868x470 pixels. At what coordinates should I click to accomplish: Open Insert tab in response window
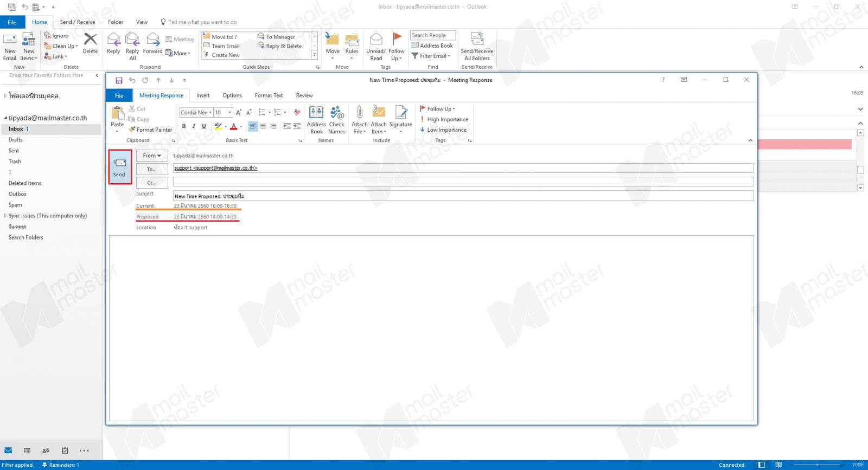[x=203, y=95]
